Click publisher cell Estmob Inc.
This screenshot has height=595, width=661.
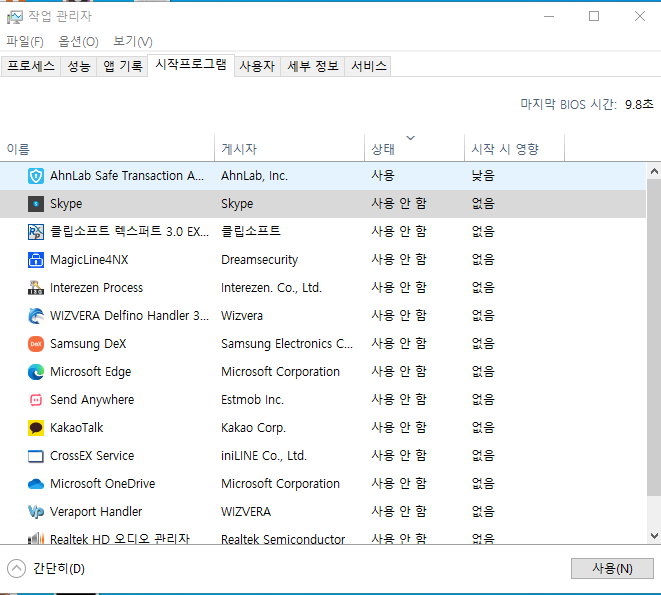[x=253, y=400]
